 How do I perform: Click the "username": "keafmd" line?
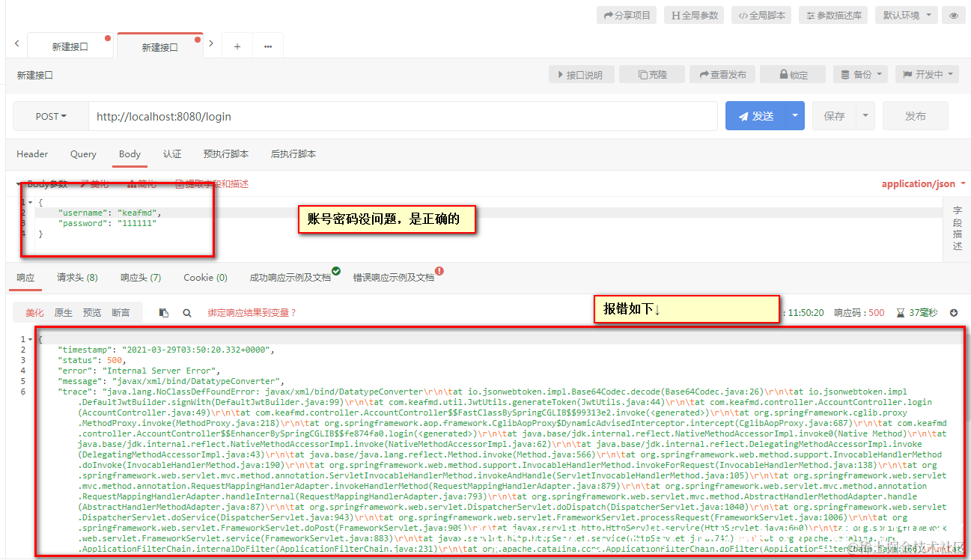coord(109,213)
